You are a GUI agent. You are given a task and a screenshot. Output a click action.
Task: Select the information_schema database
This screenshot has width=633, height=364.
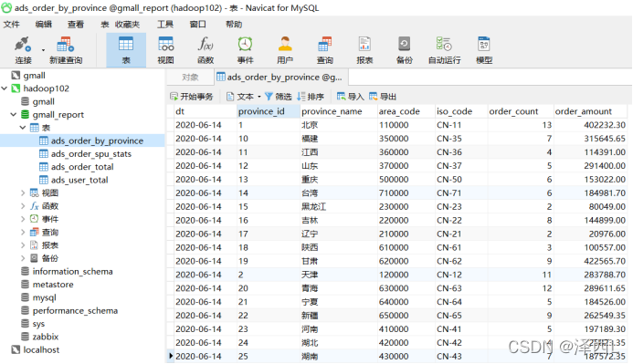click(x=72, y=272)
